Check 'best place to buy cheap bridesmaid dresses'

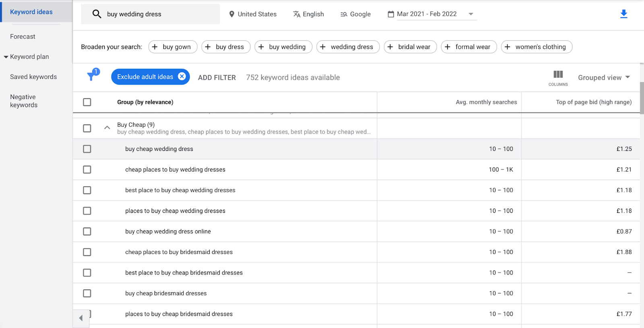[87, 273]
